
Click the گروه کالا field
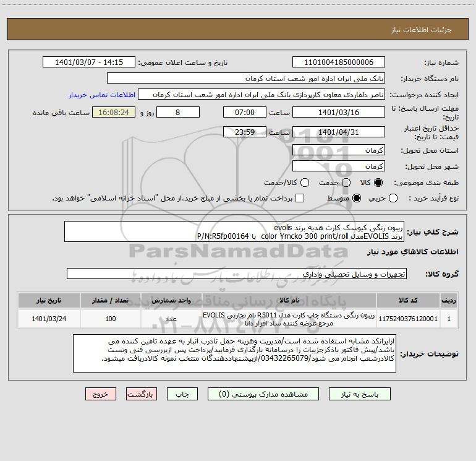click(x=237, y=274)
